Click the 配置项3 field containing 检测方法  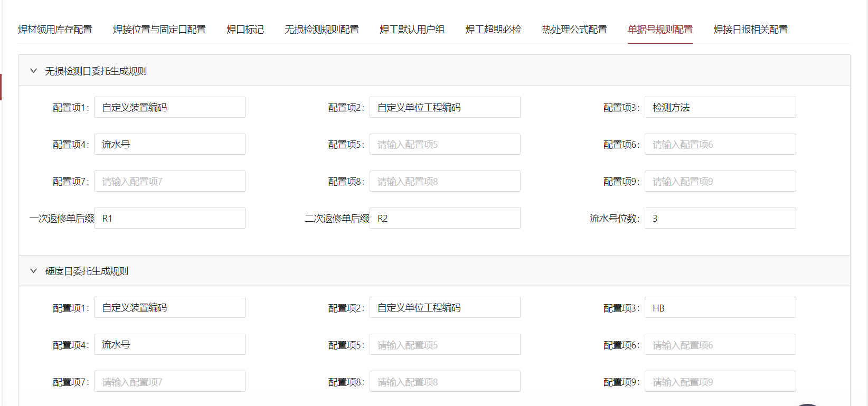[720, 107]
